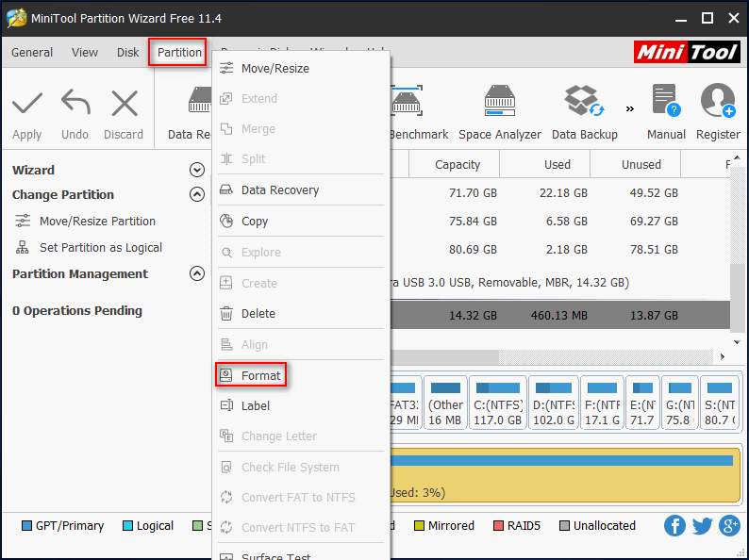
Task: Select the S:(NTFS) 80.7 GB disk map block
Action: click(x=720, y=403)
